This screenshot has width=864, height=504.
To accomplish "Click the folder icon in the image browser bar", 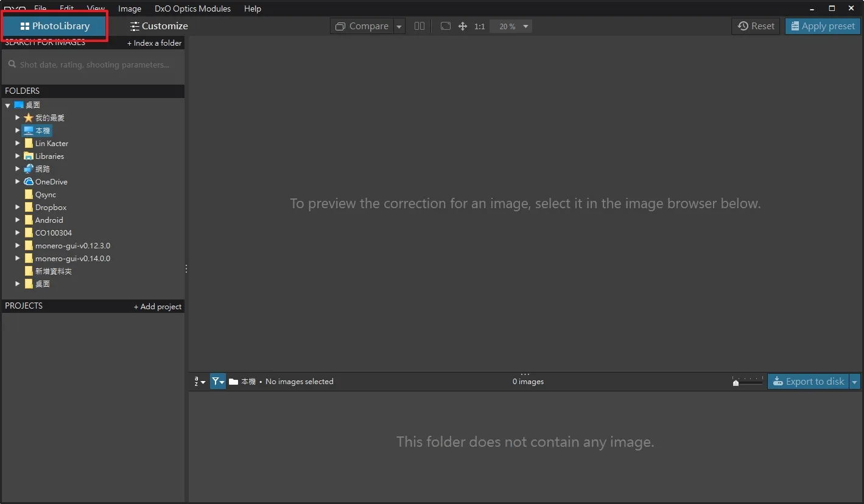I will [234, 382].
